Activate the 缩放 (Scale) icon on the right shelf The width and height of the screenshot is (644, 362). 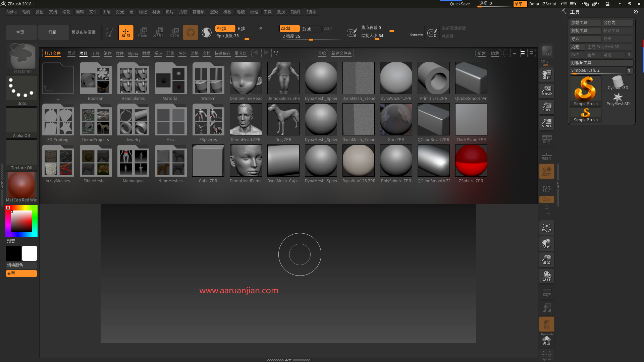(x=546, y=259)
